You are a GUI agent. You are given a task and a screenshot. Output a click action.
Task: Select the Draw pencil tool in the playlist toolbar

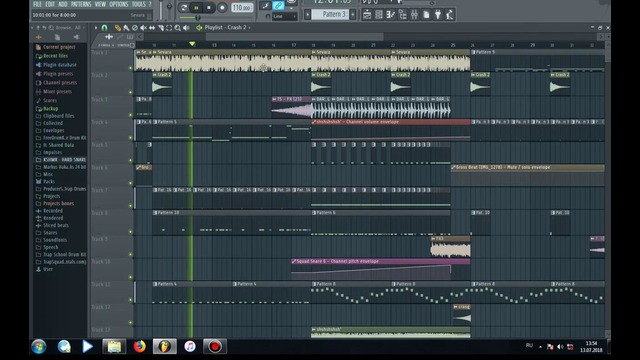pos(118,28)
